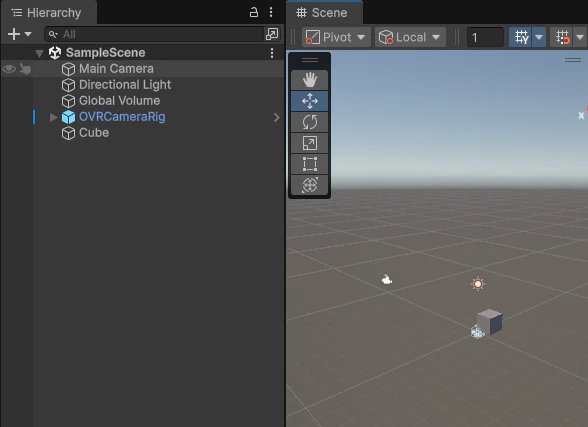Open grid snapping dropdown arrow
This screenshot has height=427, width=588.
tap(580, 37)
